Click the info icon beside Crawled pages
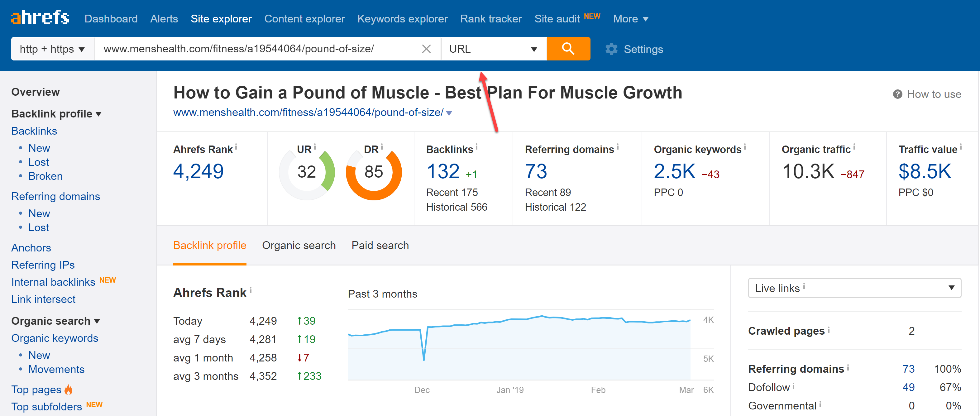Viewport: 980px width, 416px height. click(x=828, y=330)
